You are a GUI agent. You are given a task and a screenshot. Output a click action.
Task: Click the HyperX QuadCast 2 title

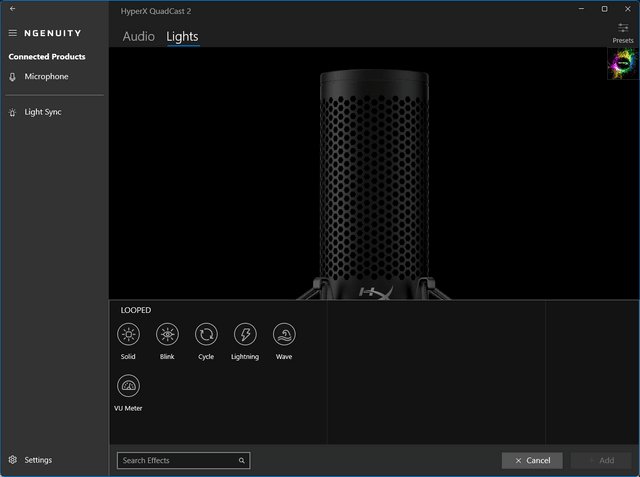click(156, 11)
